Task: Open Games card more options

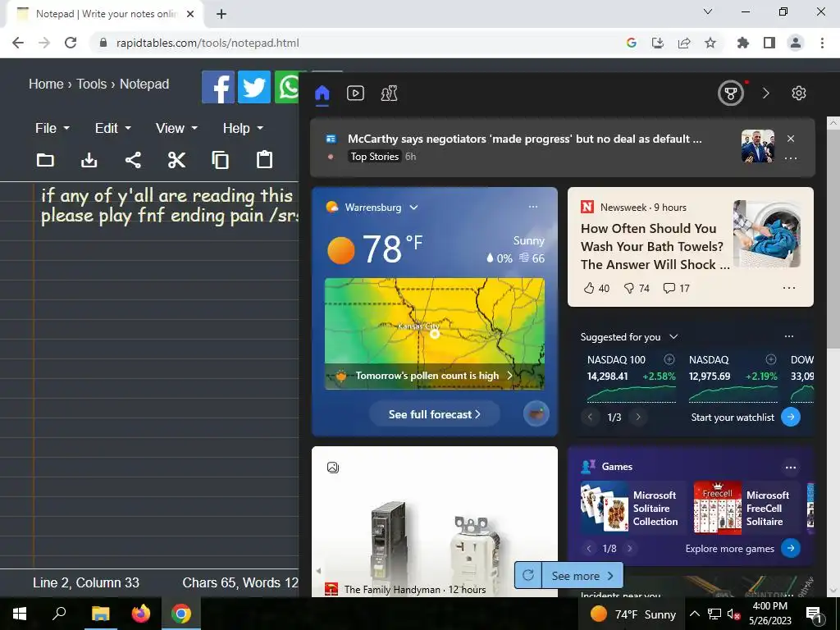Action: pos(791,468)
